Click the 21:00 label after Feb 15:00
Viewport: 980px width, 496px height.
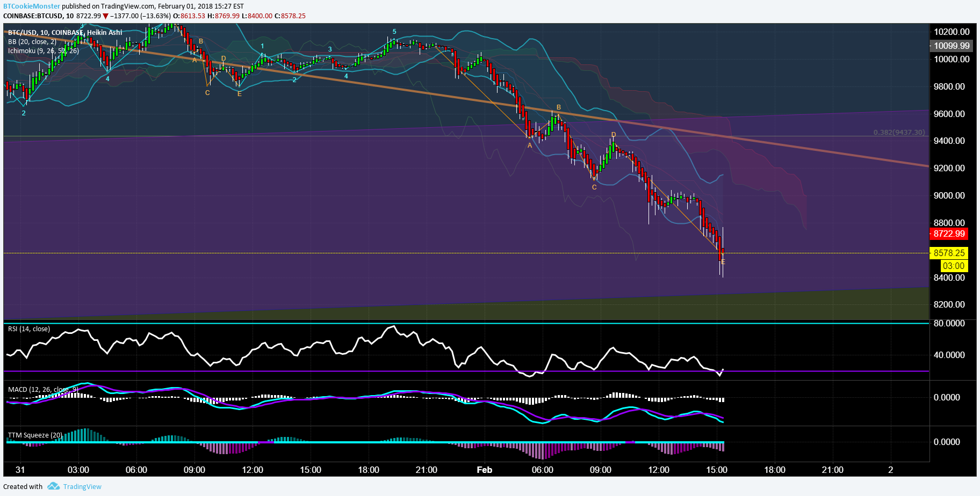[833, 470]
